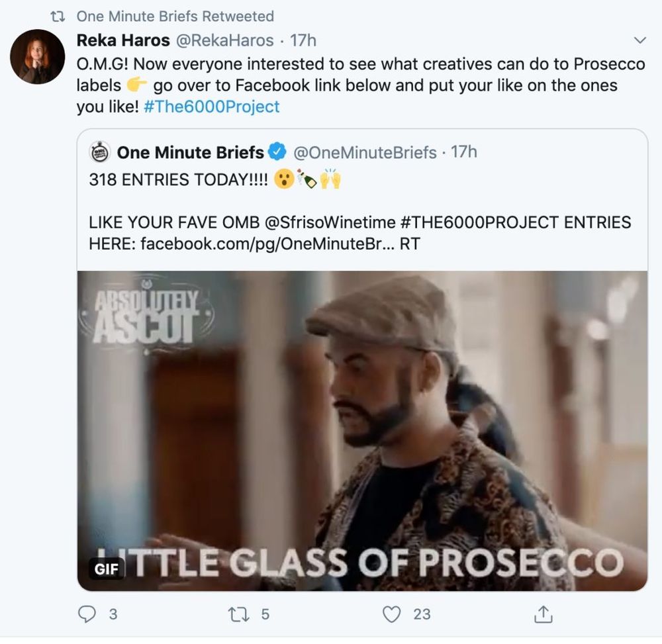Image resolution: width=662 pixels, height=644 pixels.
Task: Open quoted tweet text about 318 entries
Action: point(179,179)
